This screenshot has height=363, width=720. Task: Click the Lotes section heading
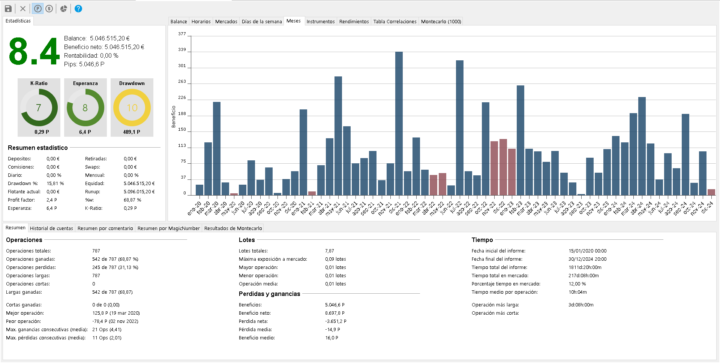click(247, 240)
